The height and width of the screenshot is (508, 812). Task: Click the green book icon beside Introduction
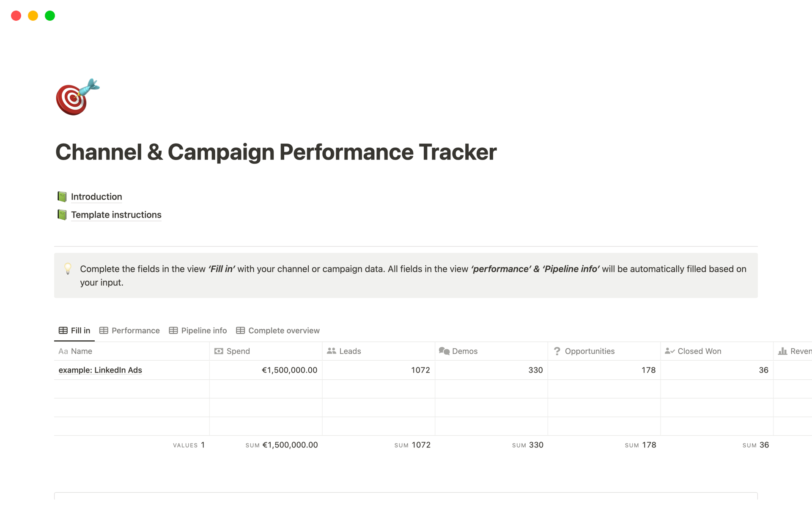[x=62, y=196]
